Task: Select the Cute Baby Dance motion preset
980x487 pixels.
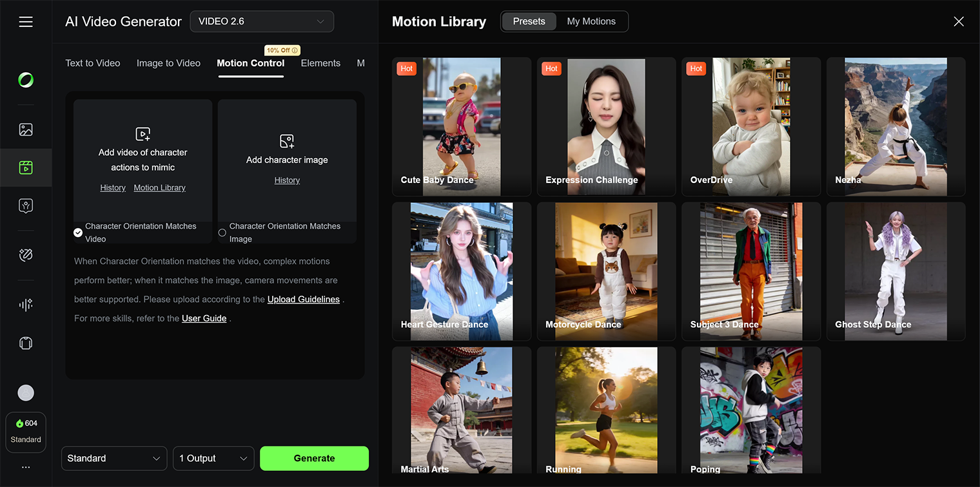Action: (x=462, y=127)
